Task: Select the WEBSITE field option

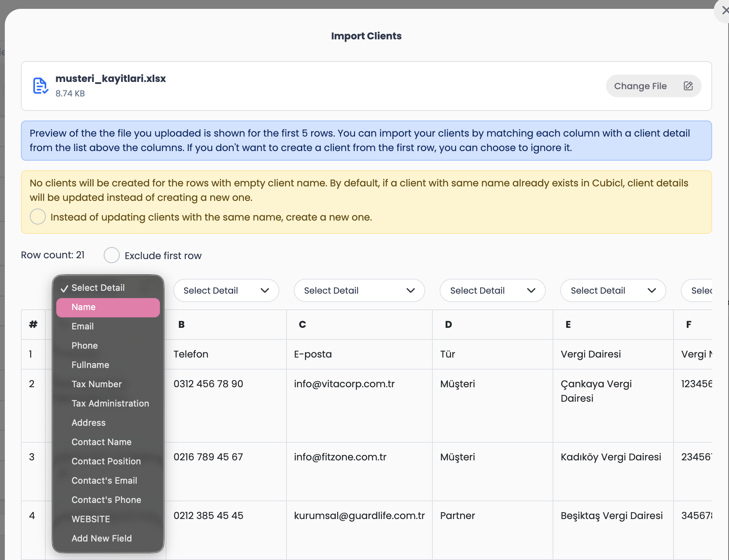Action: click(91, 519)
